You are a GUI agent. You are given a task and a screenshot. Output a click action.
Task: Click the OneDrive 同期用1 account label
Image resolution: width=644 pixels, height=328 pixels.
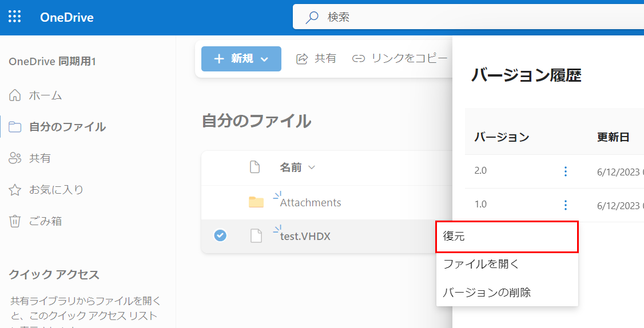52,62
